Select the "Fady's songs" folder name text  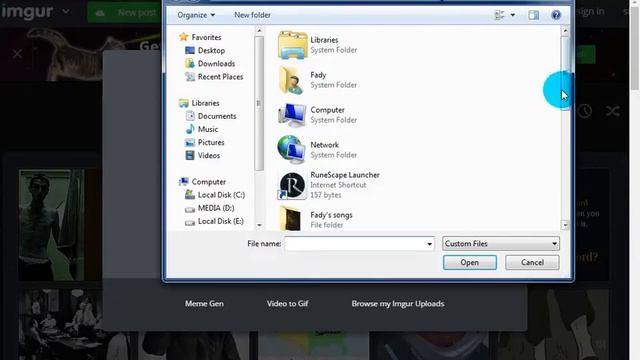coord(331,215)
